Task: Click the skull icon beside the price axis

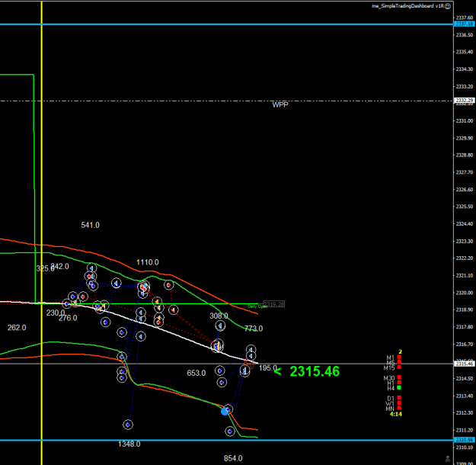Action: (x=448, y=459)
